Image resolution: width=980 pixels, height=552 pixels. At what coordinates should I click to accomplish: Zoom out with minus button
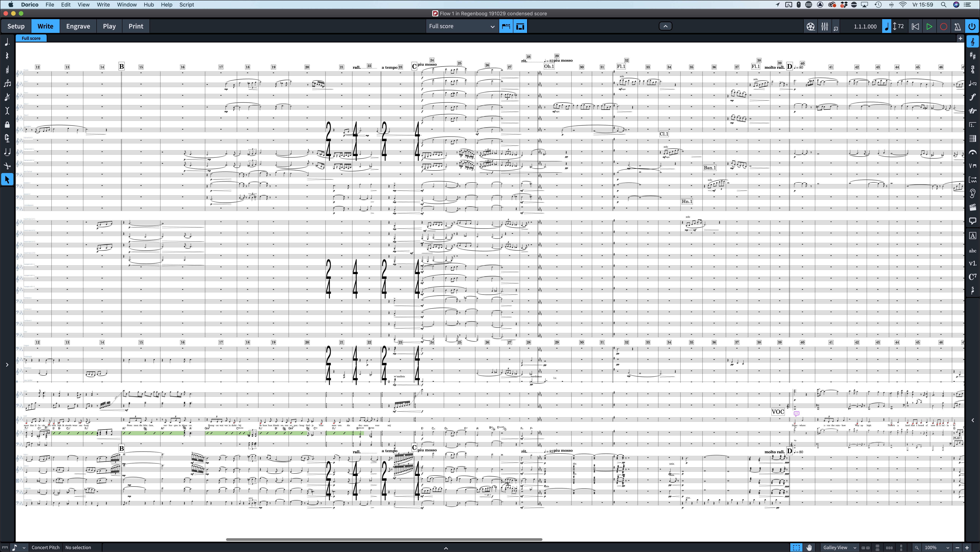[957, 547]
